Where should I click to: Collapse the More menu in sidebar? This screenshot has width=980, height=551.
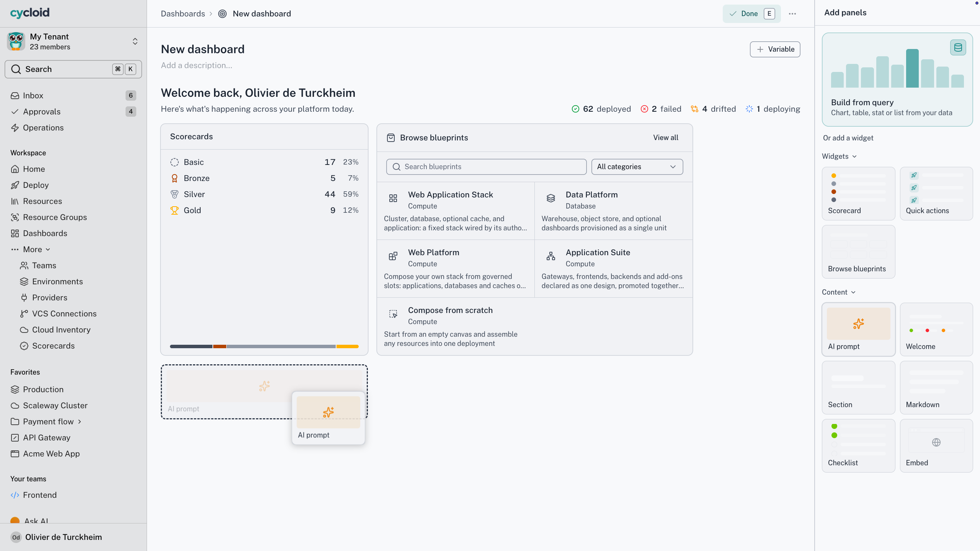(31, 249)
